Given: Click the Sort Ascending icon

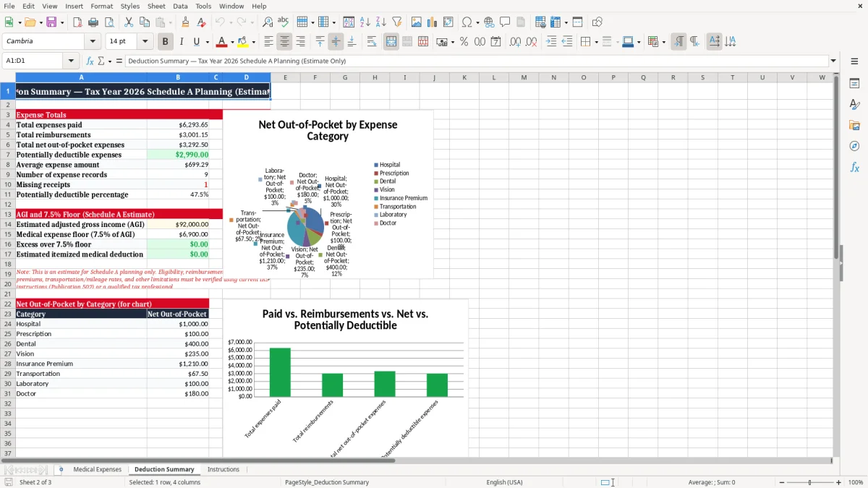Looking at the screenshot, I should coord(365,22).
